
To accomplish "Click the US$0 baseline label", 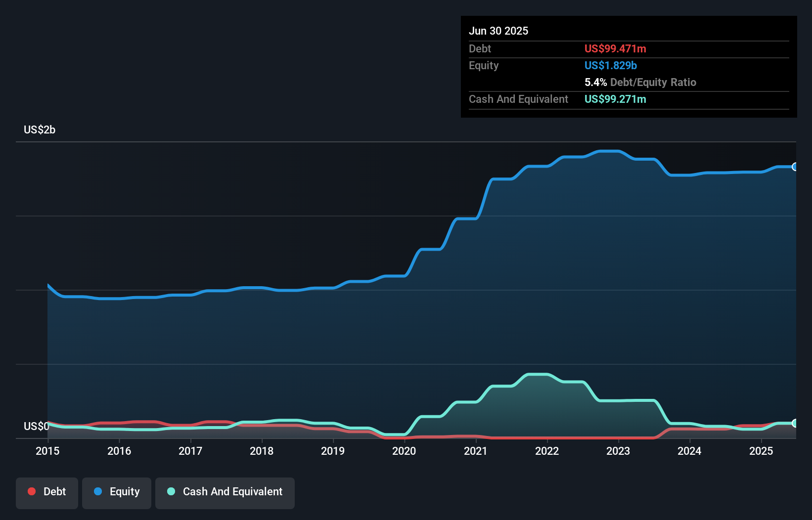I will (36, 426).
